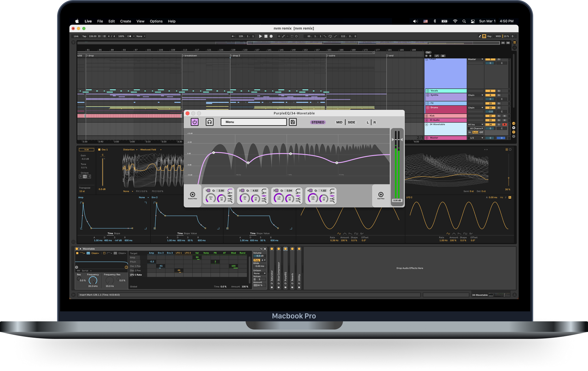Set monitor to In on 34 Wavetable

[469, 132]
